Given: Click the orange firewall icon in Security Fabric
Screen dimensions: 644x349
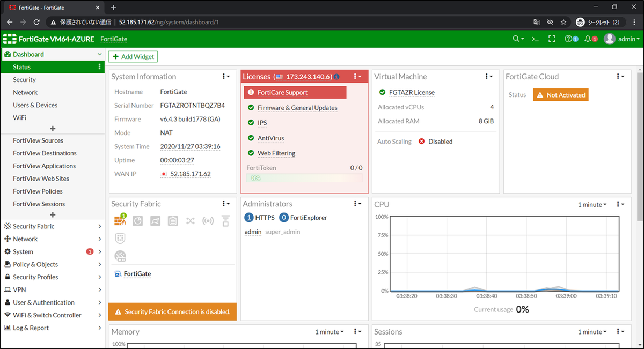Looking at the screenshot, I should point(120,220).
